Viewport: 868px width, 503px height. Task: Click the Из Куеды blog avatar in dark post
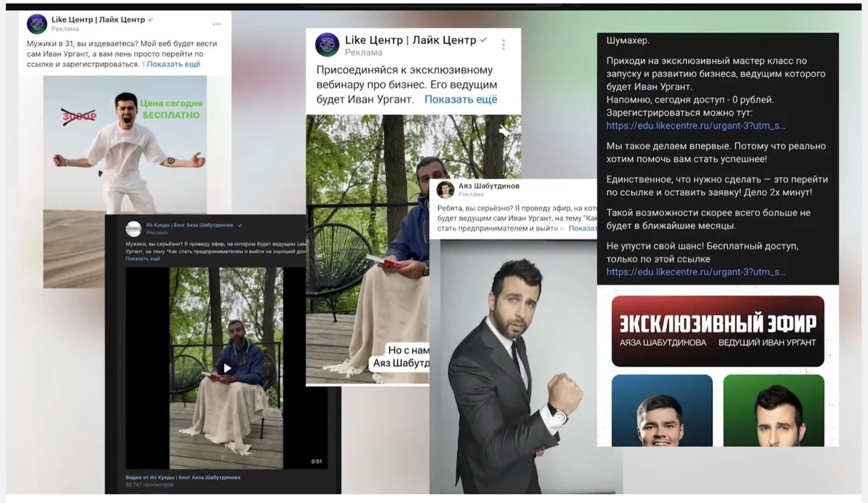(x=133, y=229)
